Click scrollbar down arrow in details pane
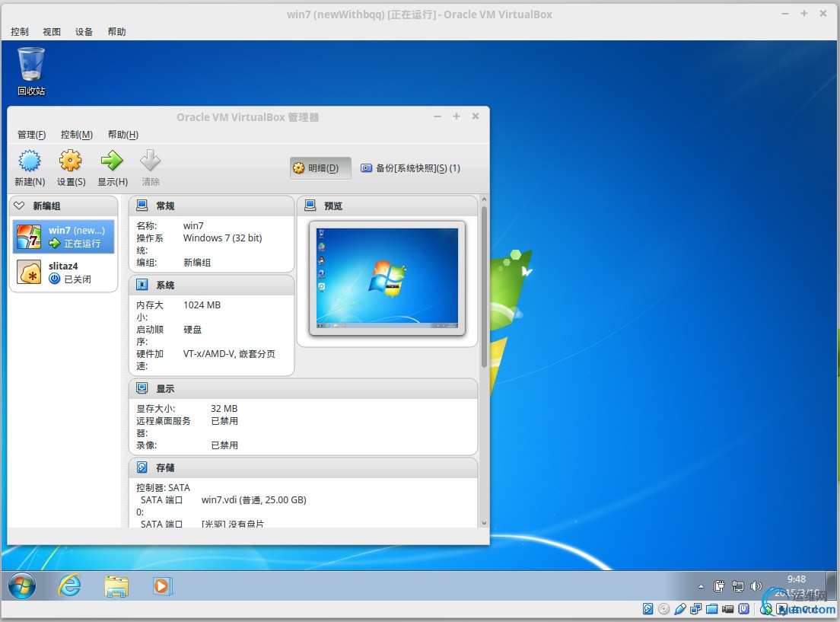This screenshot has height=622, width=840. pyautogui.click(x=484, y=523)
